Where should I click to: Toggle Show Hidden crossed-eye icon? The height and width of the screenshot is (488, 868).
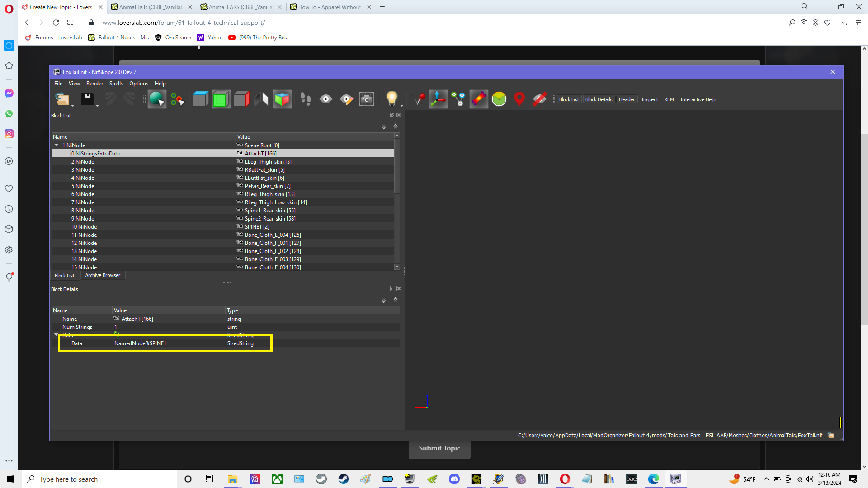(x=539, y=99)
